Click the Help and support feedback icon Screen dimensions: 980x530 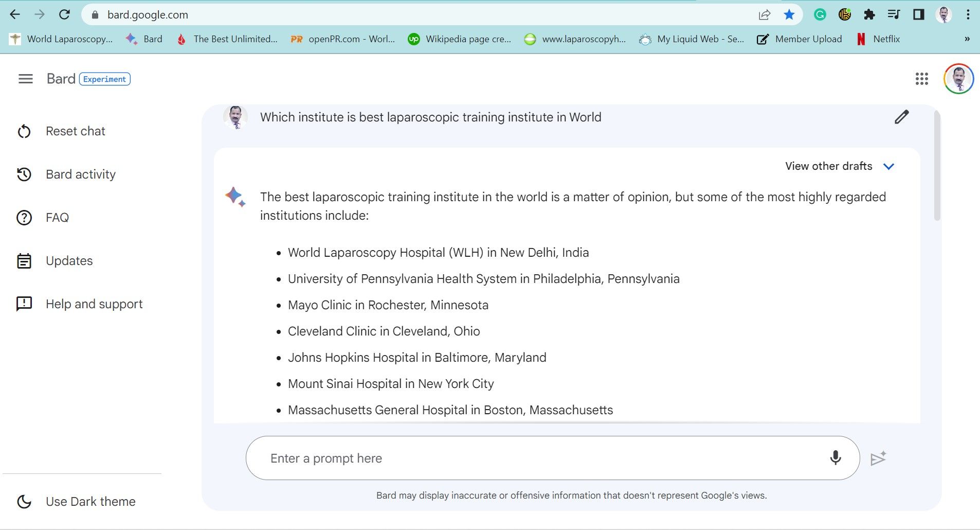[x=24, y=304]
